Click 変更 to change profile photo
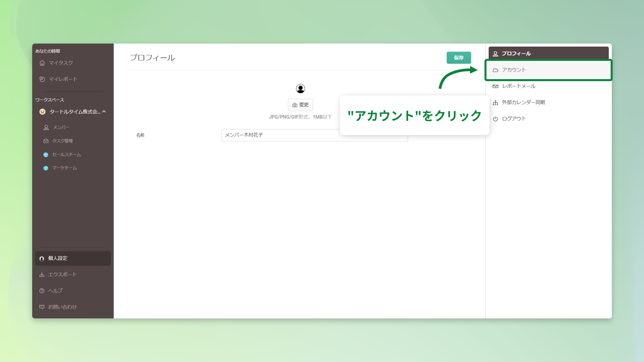Image resolution: width=644 pixels, height=362 pixels. point(300,105)
